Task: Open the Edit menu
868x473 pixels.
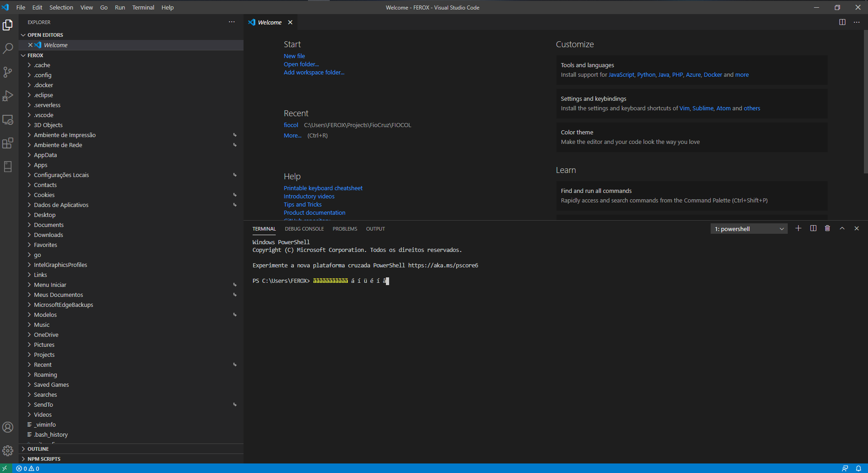Action: [x=37, y=7]
